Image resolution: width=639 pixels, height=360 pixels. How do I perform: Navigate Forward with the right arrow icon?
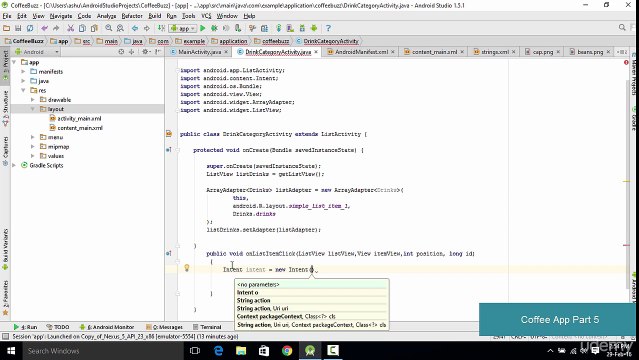[x=147, y=28]
